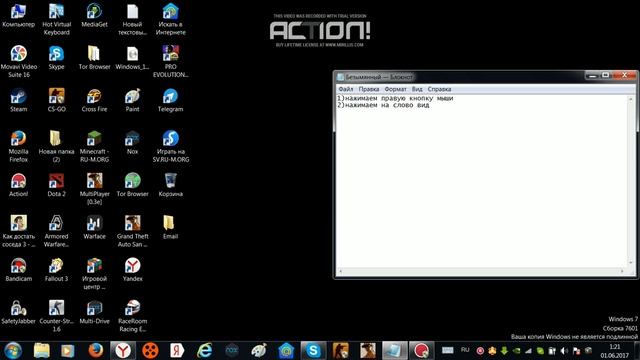
Task: Open the taskbar clock showing 1:21
Action: click(x=614, y=351)
